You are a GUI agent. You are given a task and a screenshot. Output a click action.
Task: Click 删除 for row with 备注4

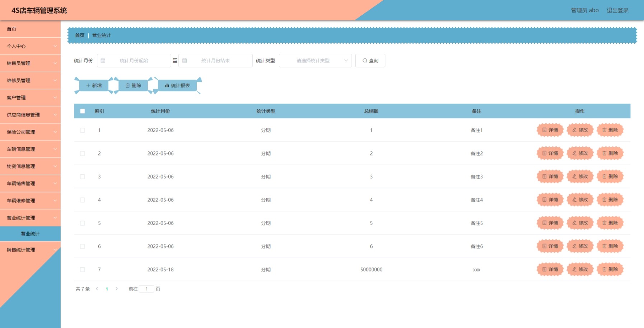click(610, 200)
